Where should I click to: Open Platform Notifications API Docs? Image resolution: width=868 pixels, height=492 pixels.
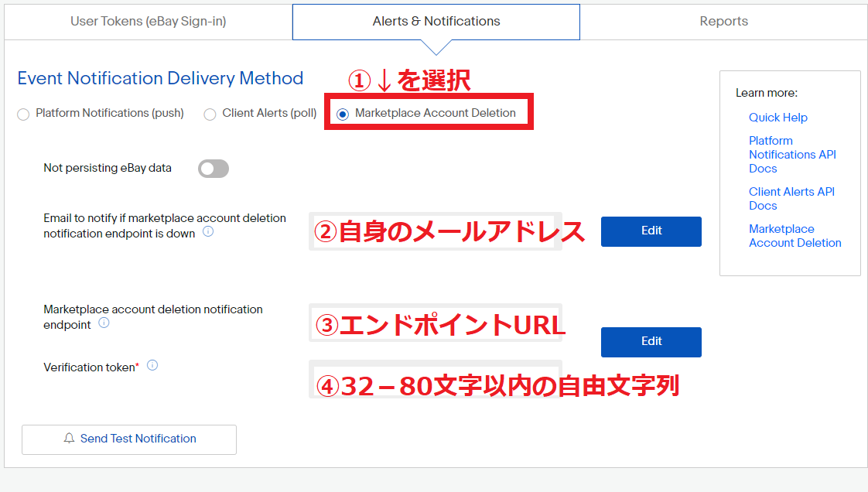click(791, 154)
